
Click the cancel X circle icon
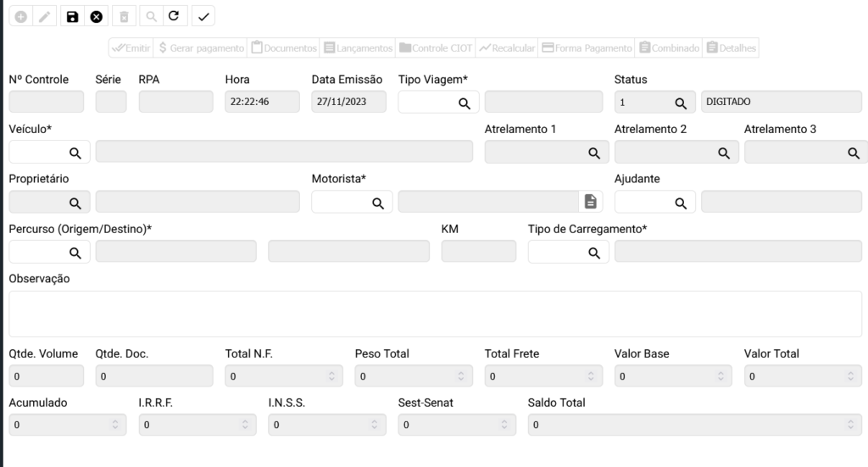point(97,16)
